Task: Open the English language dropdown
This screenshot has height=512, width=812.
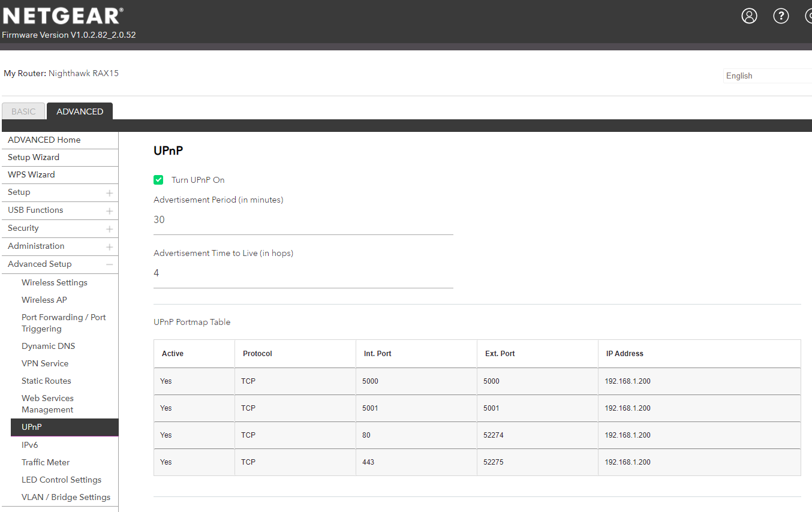Action: click(x=766, y=76)
